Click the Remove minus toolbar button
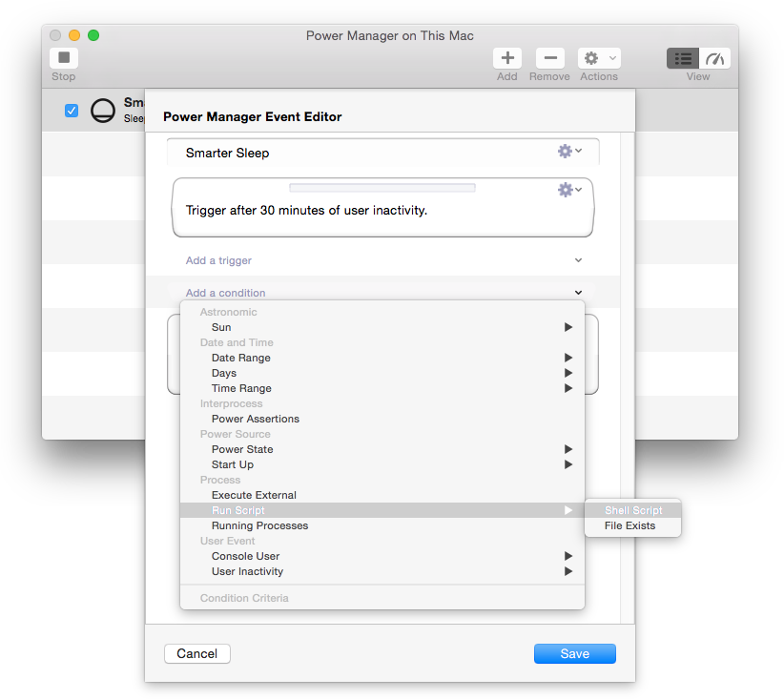The width and height of the screenshot is (784, 699). (x=550, y=58)
